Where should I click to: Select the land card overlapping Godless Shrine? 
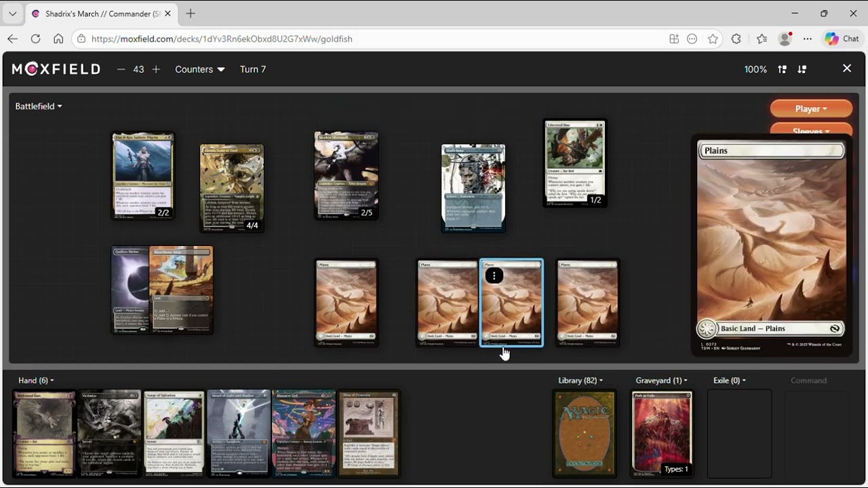coord(181,290)
